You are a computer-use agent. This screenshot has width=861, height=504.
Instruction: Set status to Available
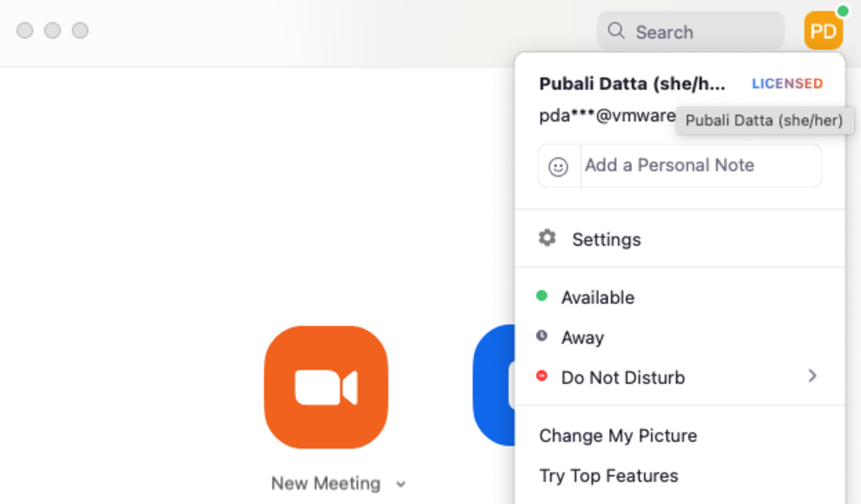click(x=597, y=297)
